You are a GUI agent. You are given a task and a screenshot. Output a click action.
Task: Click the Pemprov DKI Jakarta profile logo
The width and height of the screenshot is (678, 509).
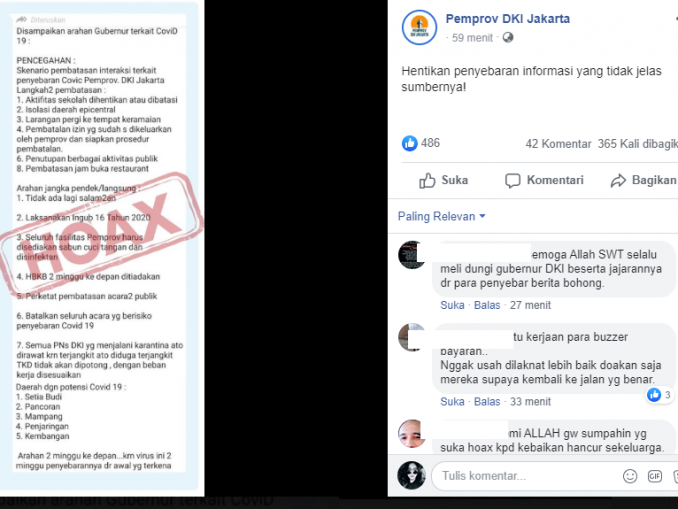[419, 27]
